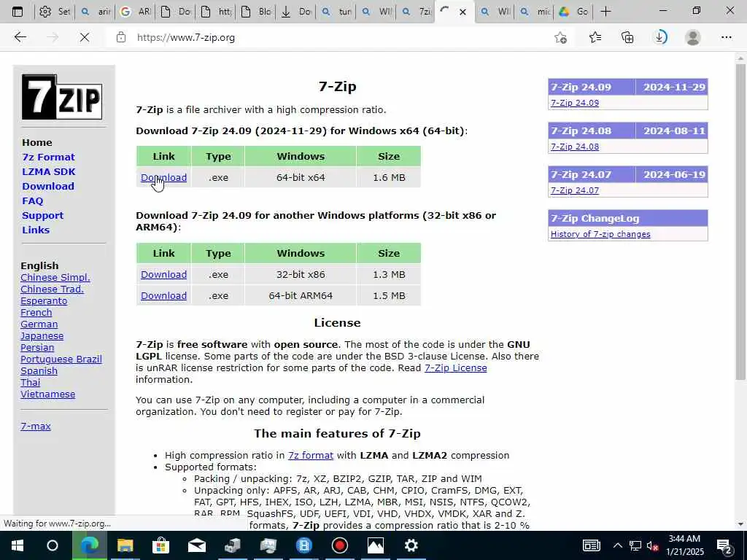Image resolution: width=747 pixels, height=560 pixels.
Task: Switch language to Esperanto
Action: pos(44,301)
